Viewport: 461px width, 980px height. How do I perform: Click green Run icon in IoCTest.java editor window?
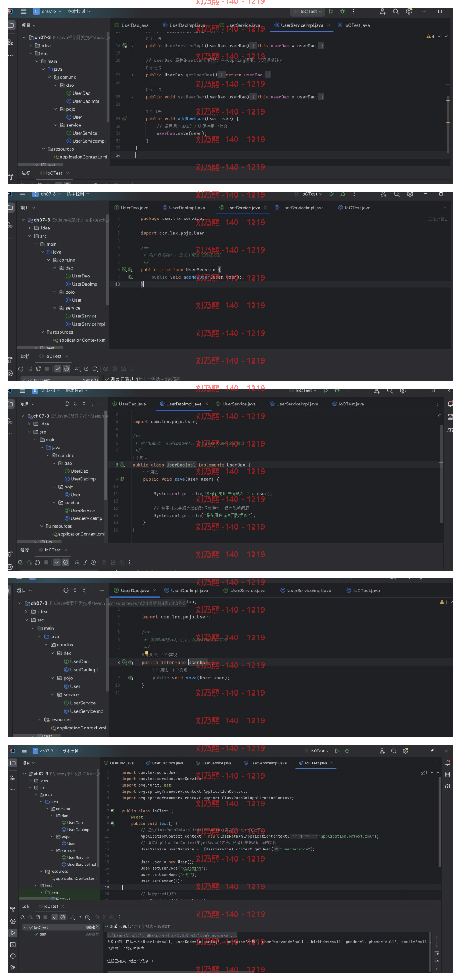tap(337, 751)
